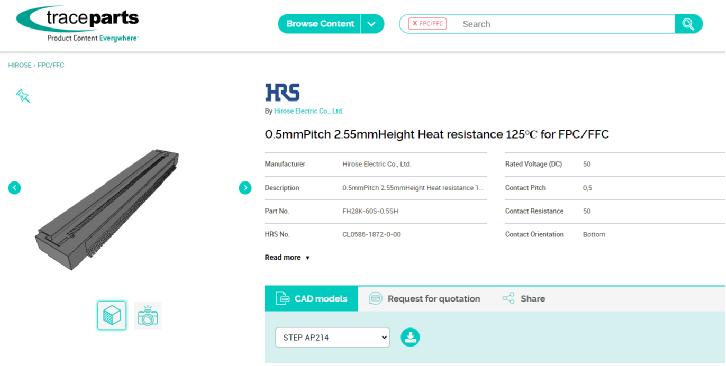The width and height of the screenshot is (726, 366).
Task: Open Hirose Electric Co., Ltd. link
Action: point(308,111)
